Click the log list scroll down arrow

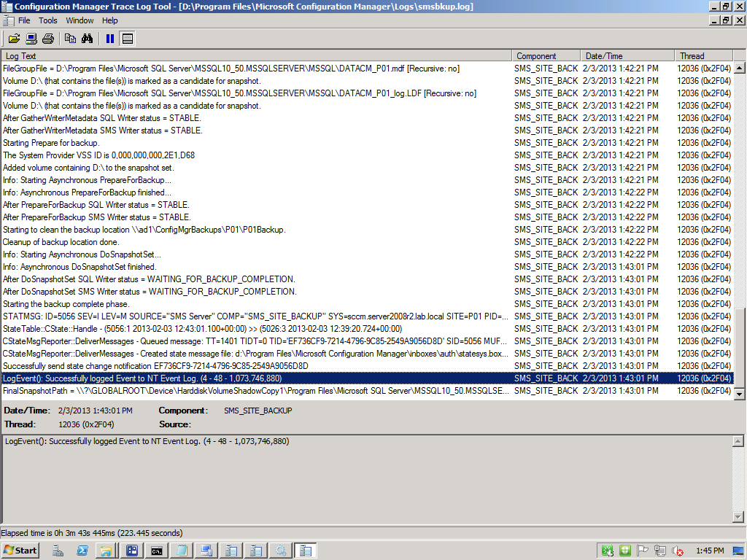[x=739, y=394]
